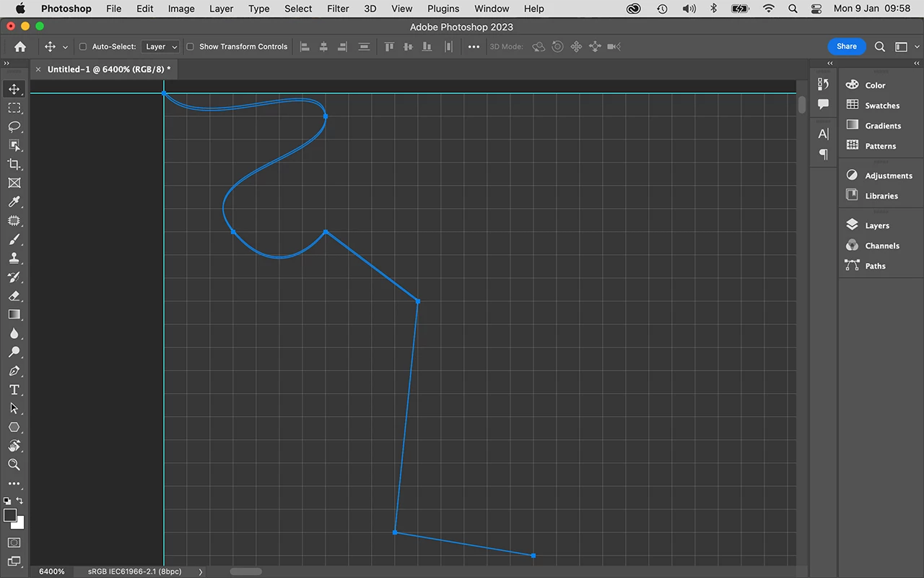Select the Path Selection tool

tap(14, 408)
